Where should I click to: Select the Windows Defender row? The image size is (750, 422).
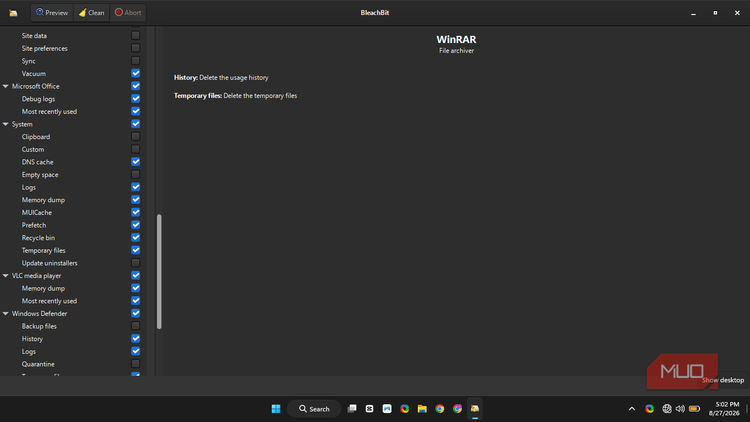click(x=73, y=313)
